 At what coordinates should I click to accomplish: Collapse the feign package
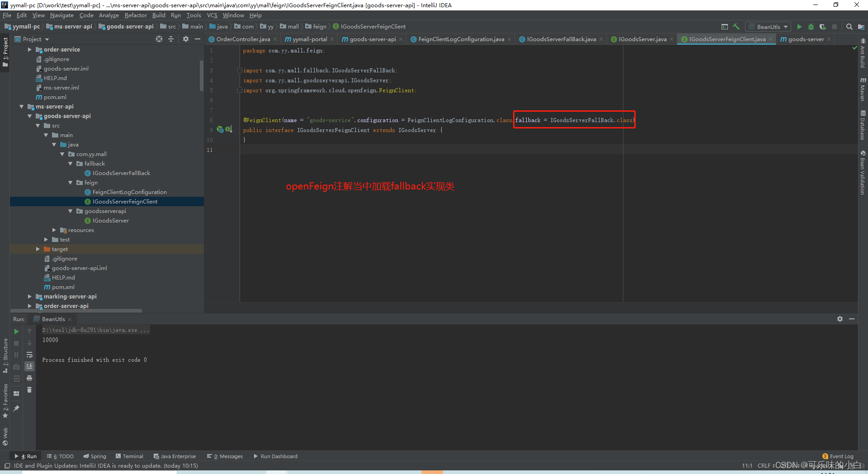[70, 183]
